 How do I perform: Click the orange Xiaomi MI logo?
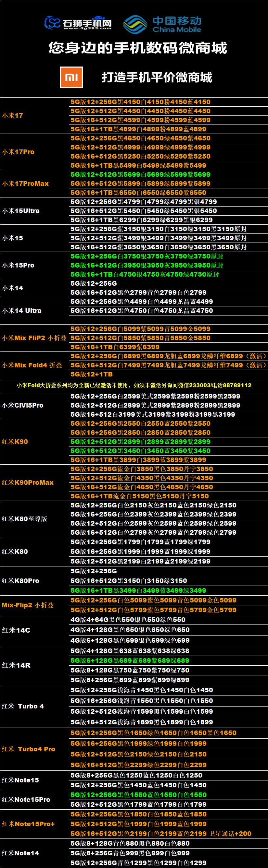pos(71,77)
